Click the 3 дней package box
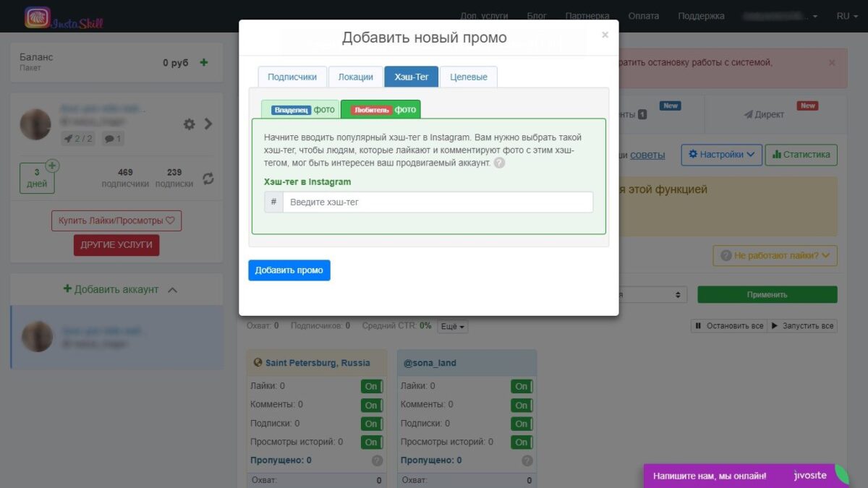This screenshot has height=488, width=868. [37, 178]
